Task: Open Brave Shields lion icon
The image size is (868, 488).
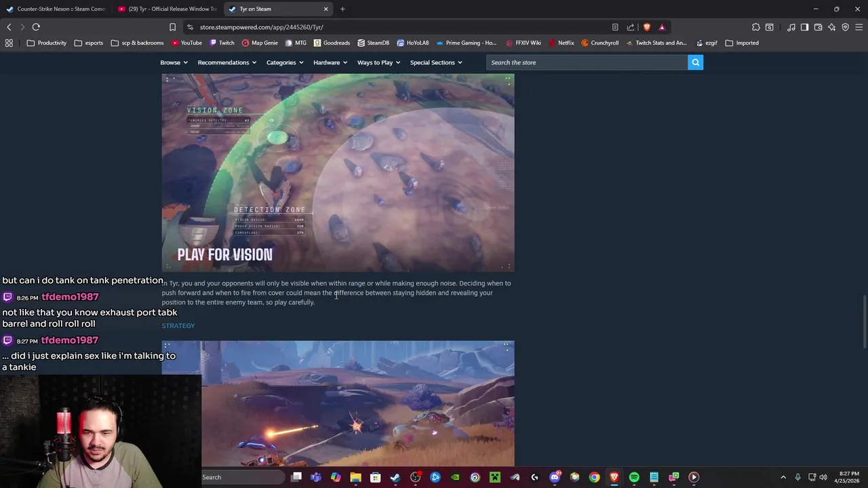Action: click(x=647, y=27)
